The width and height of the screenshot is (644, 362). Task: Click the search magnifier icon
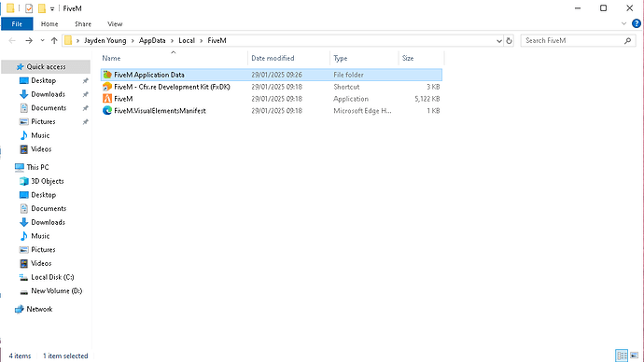[x=627, y=41]
